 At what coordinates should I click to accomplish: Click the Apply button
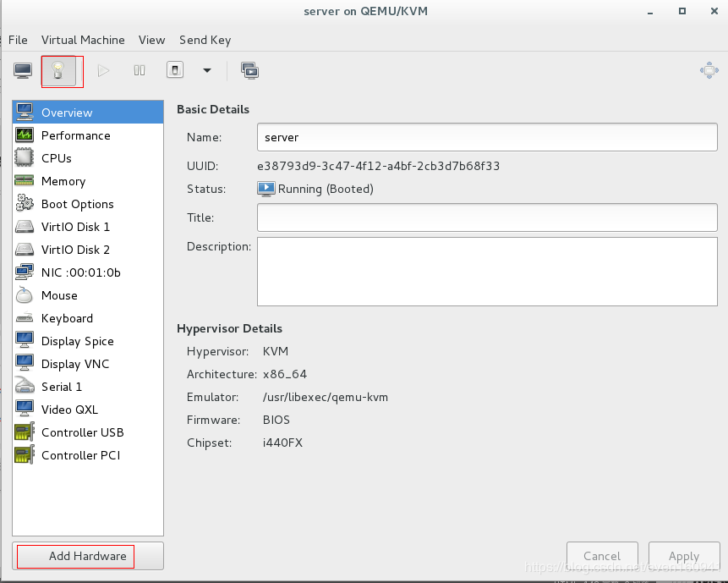[x=683, y=556]
